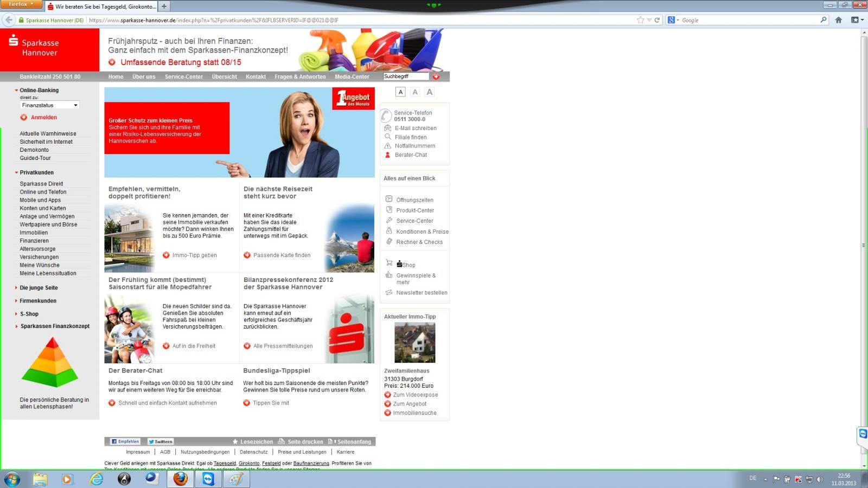This screenshot has width=868, height=488.
Task: Open the Firefox application menu
Action: click(x=21, y=4)
